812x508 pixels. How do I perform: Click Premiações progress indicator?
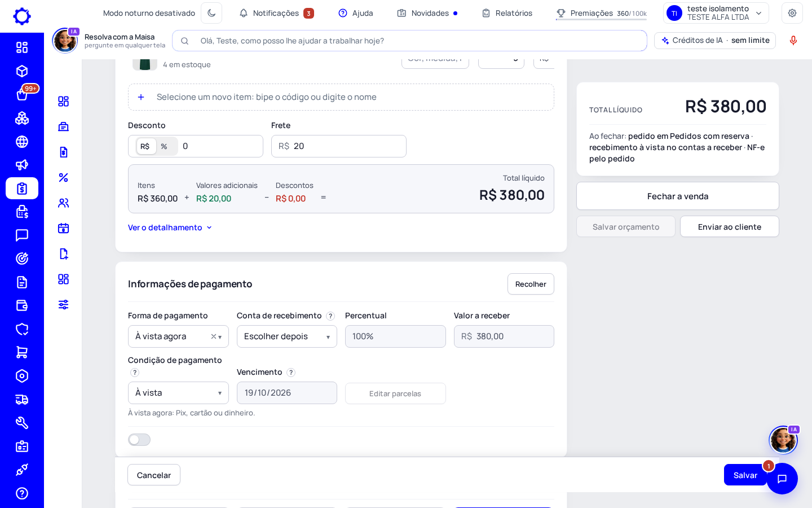coord(601,13)
